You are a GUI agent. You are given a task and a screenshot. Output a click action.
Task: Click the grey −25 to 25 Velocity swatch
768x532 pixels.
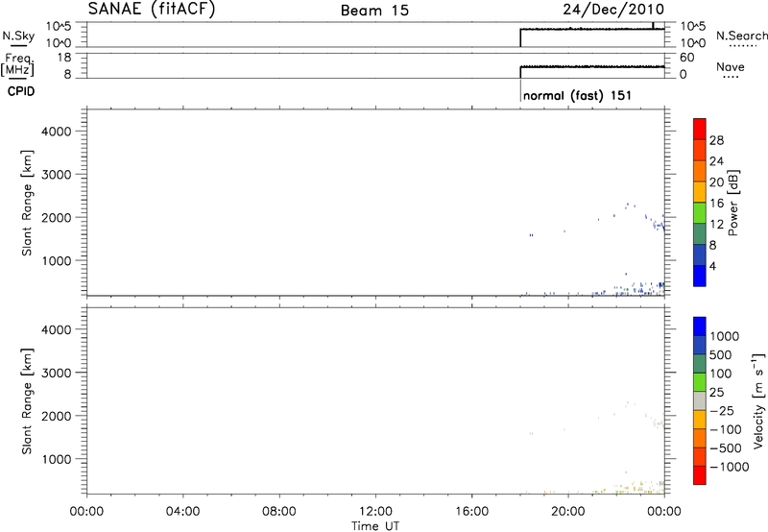tap(700, 400)
